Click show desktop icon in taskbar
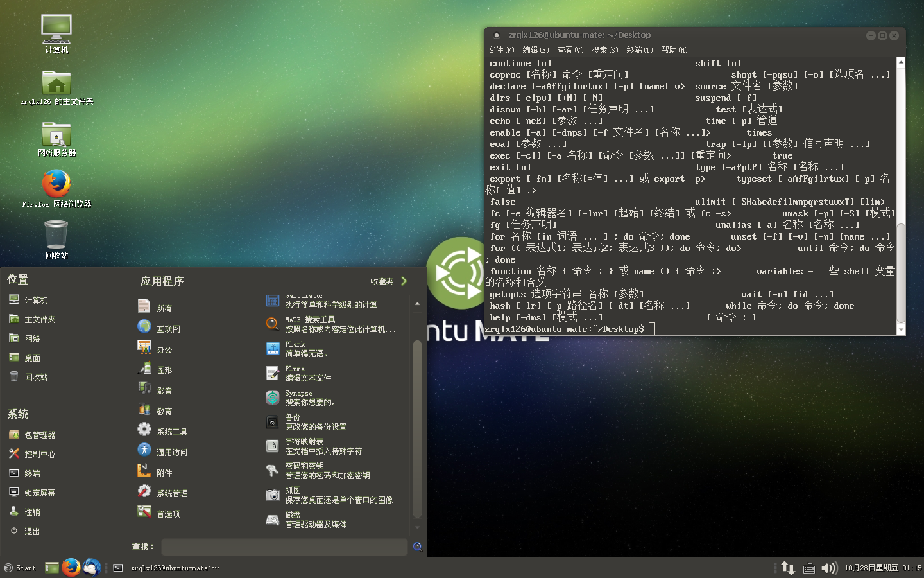Viewport: 924px width, 578px height. [52, 568]
